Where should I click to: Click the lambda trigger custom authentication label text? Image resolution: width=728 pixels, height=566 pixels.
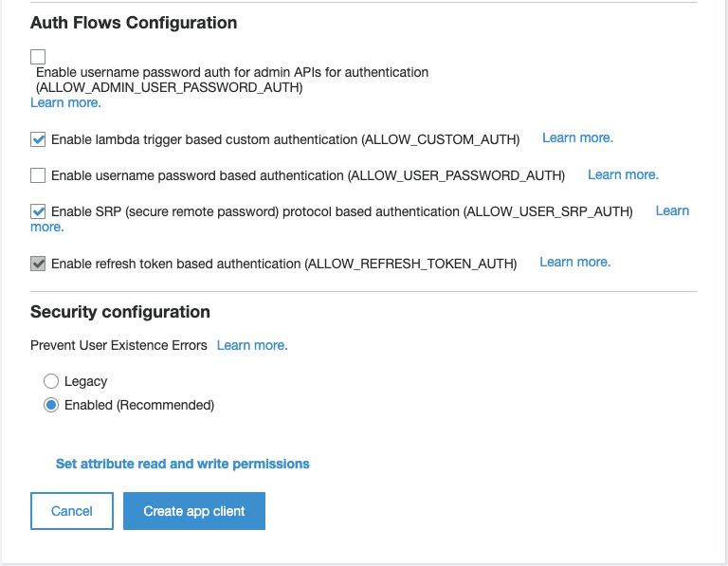(285, 139)
